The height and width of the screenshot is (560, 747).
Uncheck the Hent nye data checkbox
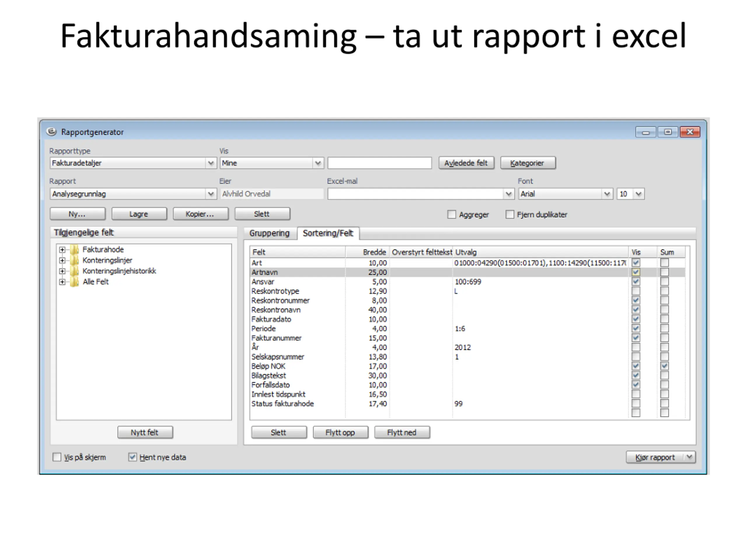point(132,457)
